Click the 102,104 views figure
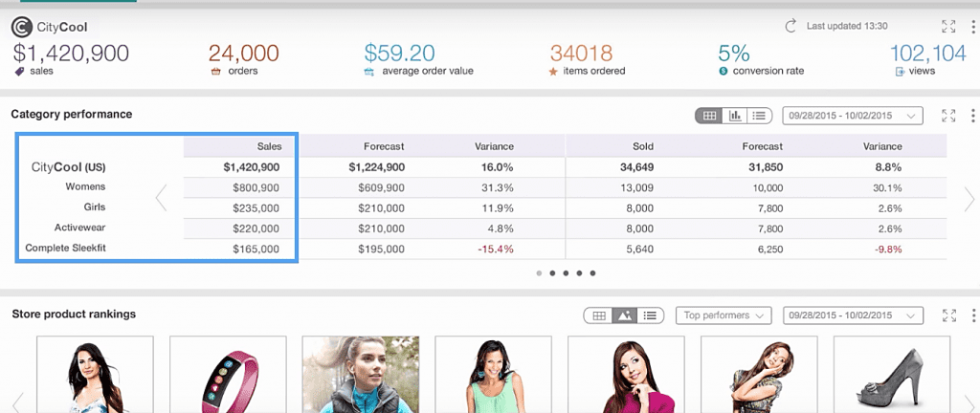 [928, 53]
